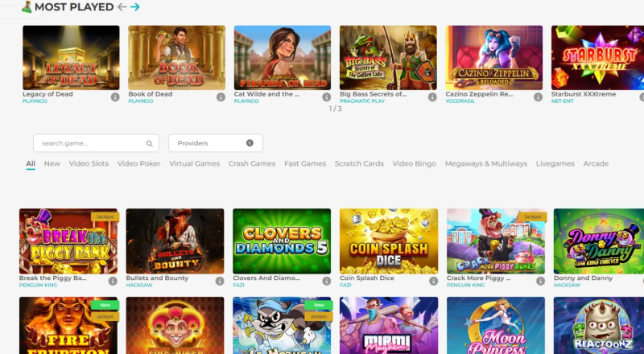Click PLAYNGO provider under Legacy of Dead
The width and height of the screenshot is (644, 354).
point(35,101)
